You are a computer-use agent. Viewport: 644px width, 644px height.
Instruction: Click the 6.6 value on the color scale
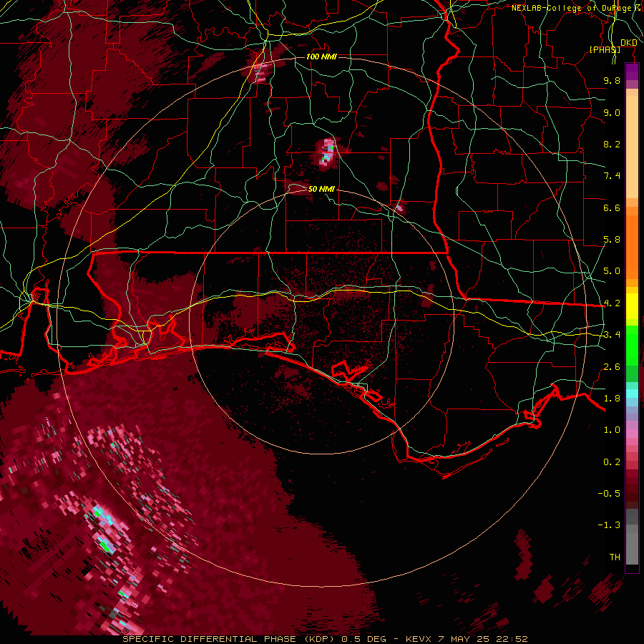pos(612,208)
